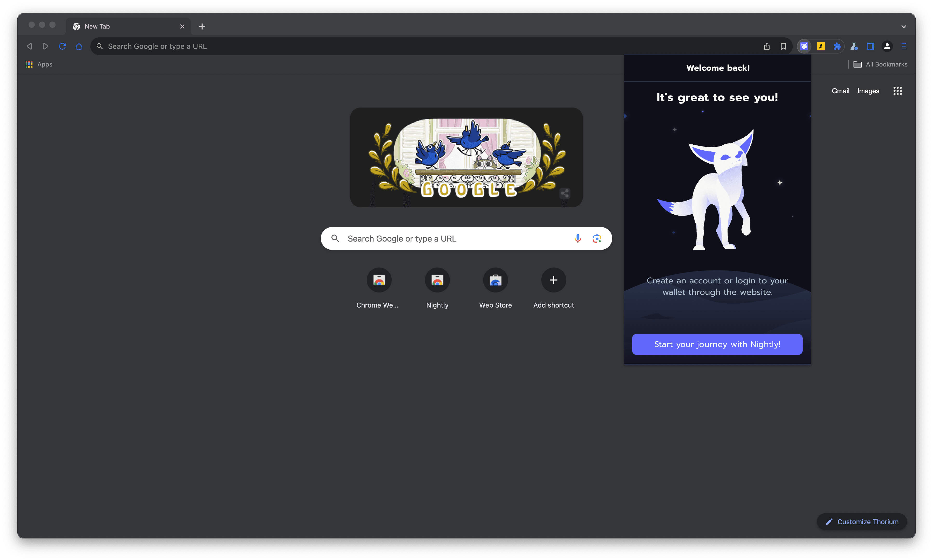Open the Thorium main menu icon
This screenshot has width=933, height=560.
click(904, 46)
